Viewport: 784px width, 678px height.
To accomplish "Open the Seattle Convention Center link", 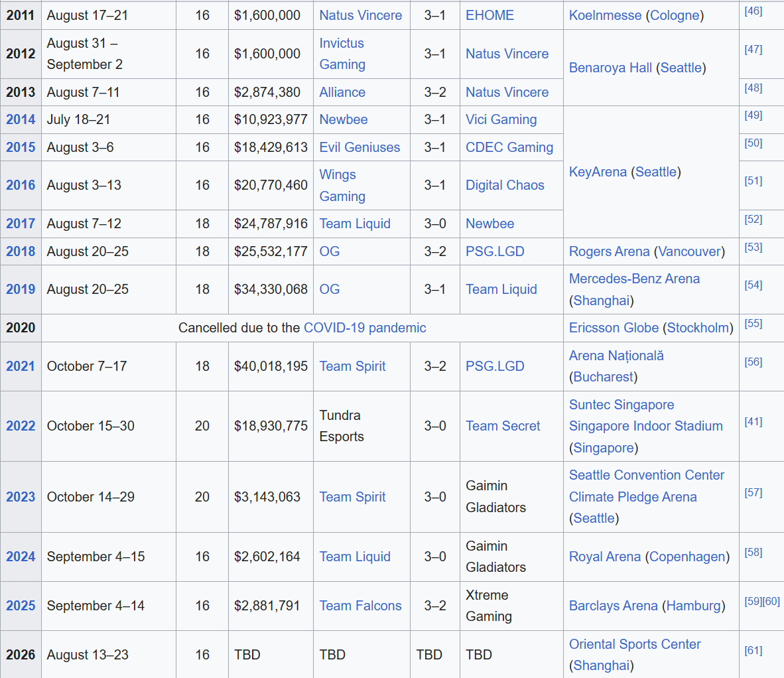I will click(647, 475).
